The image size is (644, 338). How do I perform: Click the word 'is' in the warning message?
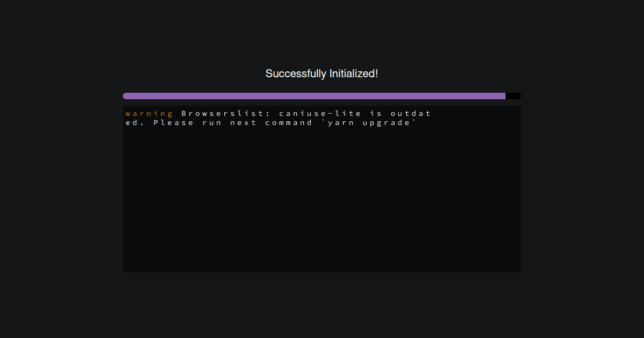pos(376,114)
